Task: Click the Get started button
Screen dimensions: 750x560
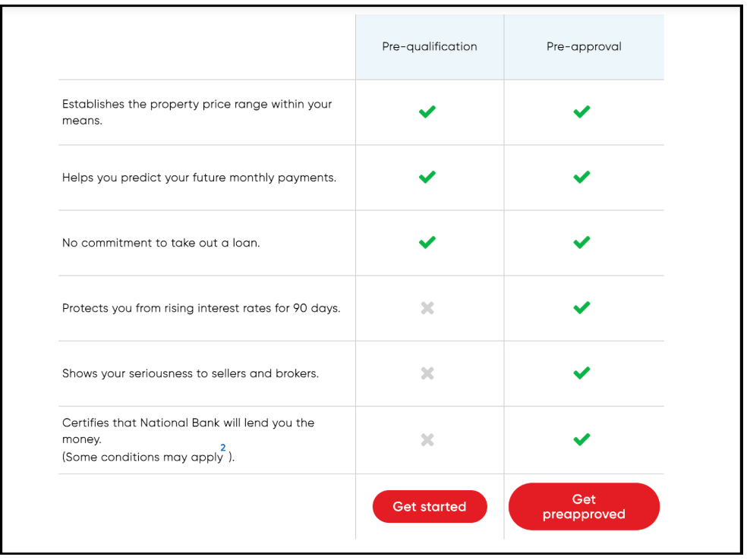Action: (x=429, y=507)
